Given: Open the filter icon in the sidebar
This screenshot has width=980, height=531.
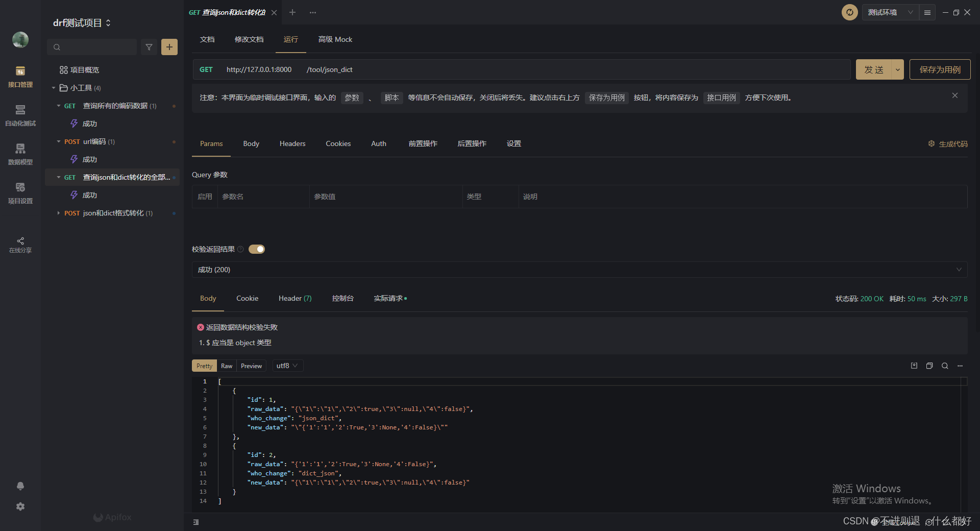Looking at the screenshot, I should 149,46.
